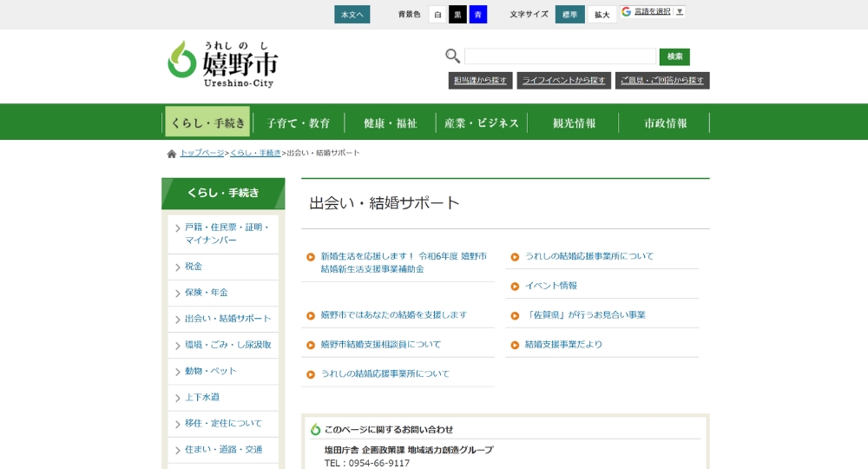Jump to main content with 本文へ
Viewport: 868px width, 469px height.
pos(352,15)
